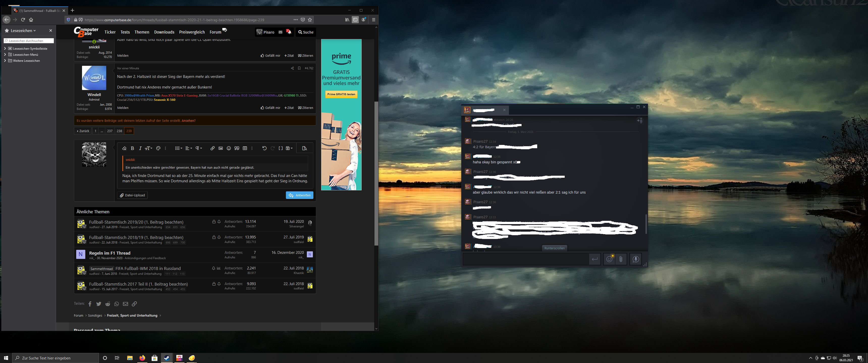The image size is (868, 363).
Task: Click the insert image icon in editor
Action: pyautogui.click(x=220, y=148)
